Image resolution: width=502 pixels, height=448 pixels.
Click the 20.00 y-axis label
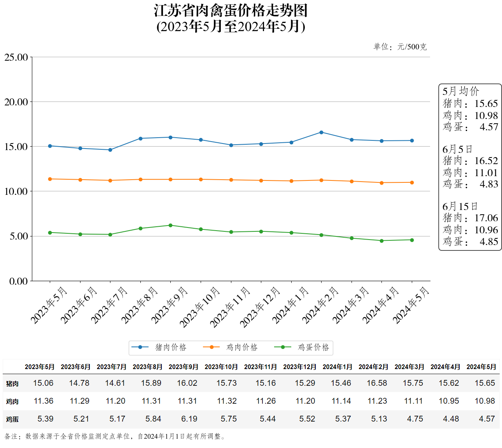pyautogui.click(x=16, y=102)
